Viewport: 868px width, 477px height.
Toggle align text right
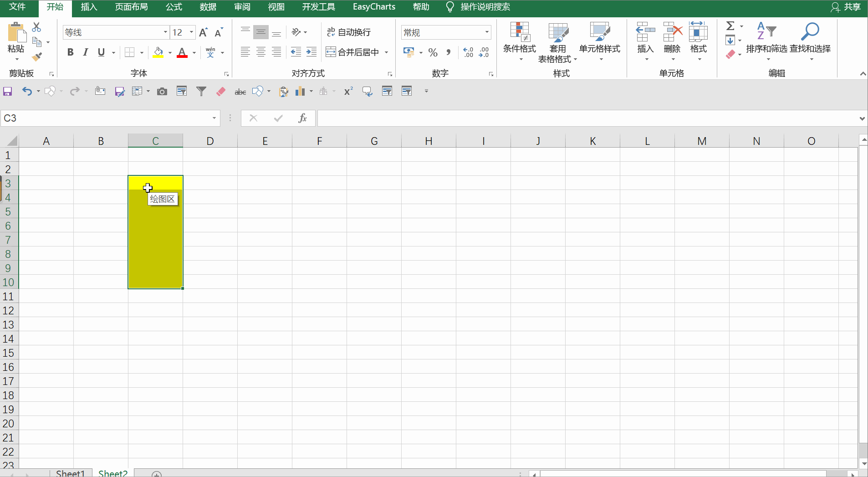pos(276,52)
